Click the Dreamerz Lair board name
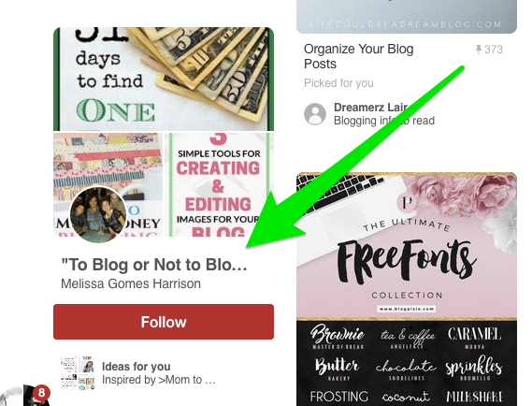 click(x=371, y=108)
